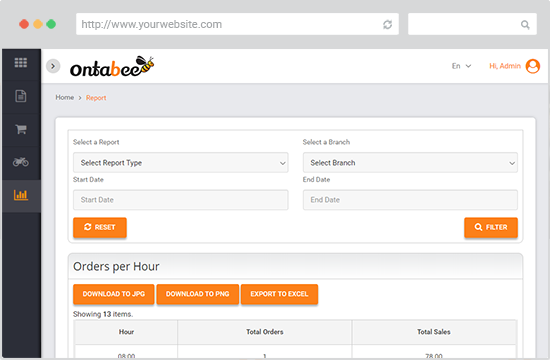Click the yellow browser minimize dot
550x360 pixels.
pos(38,24)
